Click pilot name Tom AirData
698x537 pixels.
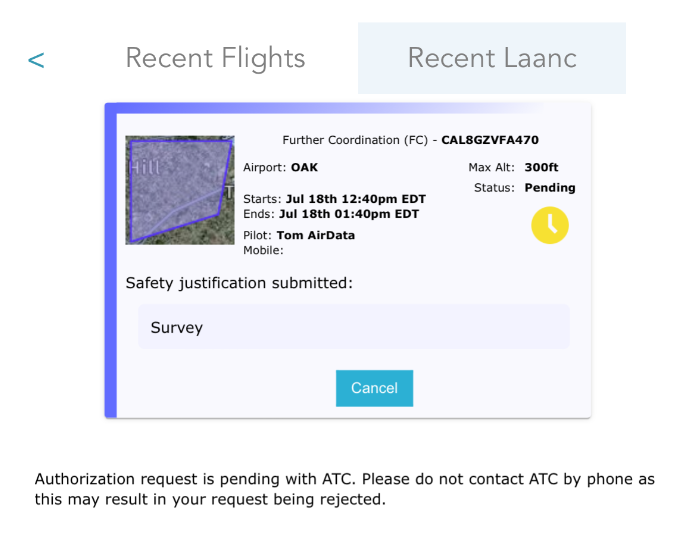[316, 235]
